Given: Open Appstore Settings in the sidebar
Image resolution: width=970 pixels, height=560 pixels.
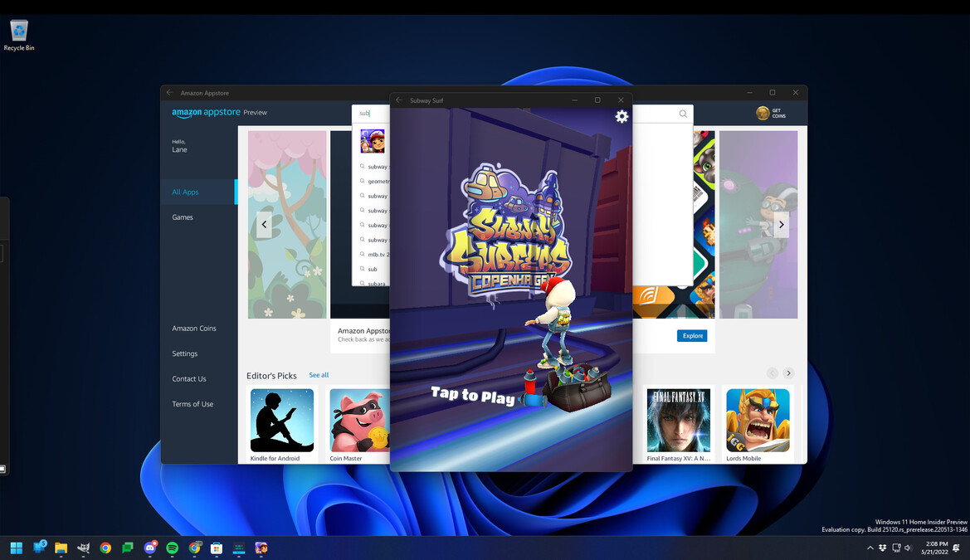Looking at the screenshot, I should [185, 354].
